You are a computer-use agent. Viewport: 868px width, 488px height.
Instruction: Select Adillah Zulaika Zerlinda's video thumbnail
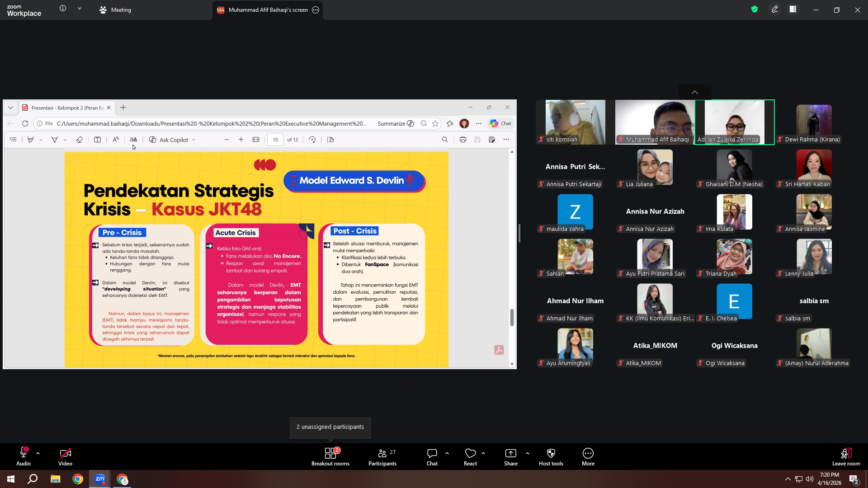tap(735, 122)
